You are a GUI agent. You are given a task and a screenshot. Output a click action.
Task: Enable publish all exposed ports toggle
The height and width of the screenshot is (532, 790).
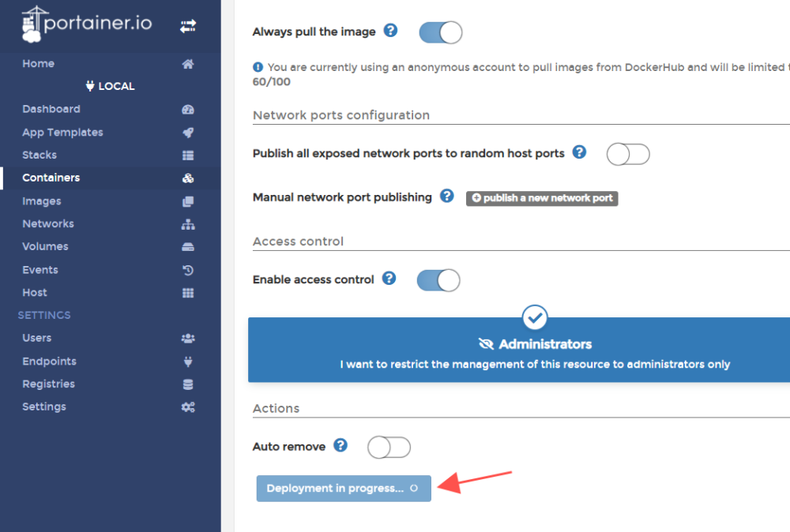click(627, 154)
